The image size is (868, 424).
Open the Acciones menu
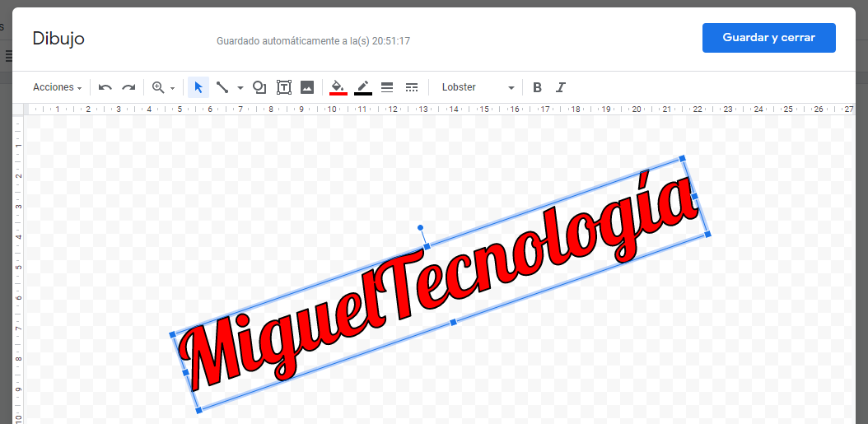(57, 87)
